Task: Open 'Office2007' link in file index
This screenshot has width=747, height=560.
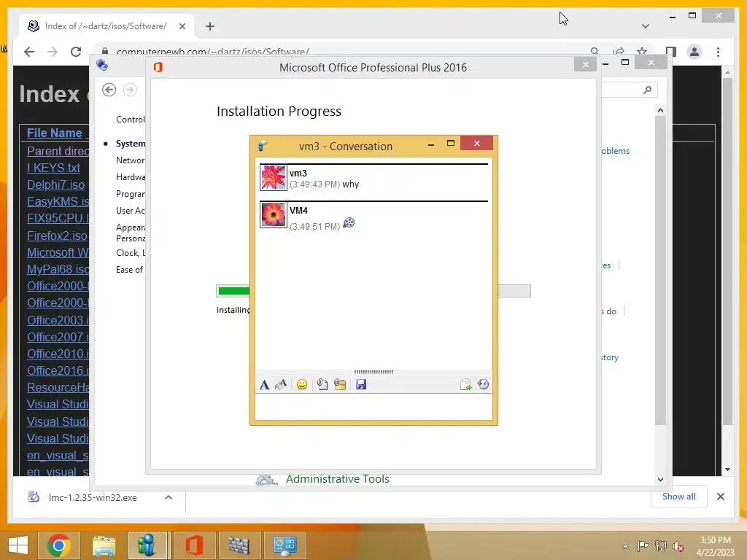Action: coord(58,337)
